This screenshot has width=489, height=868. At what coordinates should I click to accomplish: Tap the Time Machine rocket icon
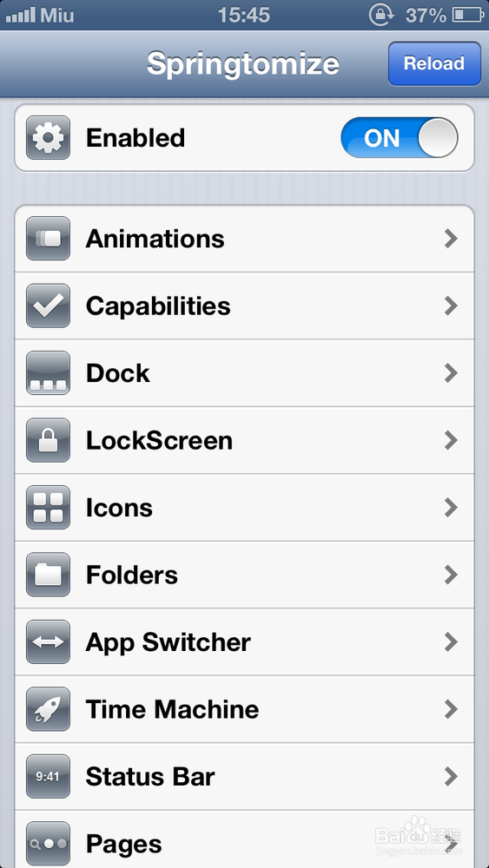(x=48, y=709)
